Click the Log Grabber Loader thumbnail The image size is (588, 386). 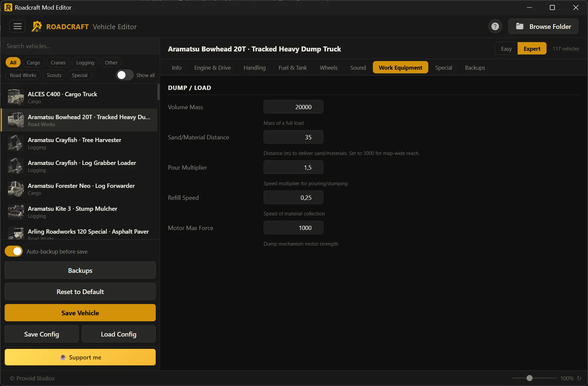(16, 166)
